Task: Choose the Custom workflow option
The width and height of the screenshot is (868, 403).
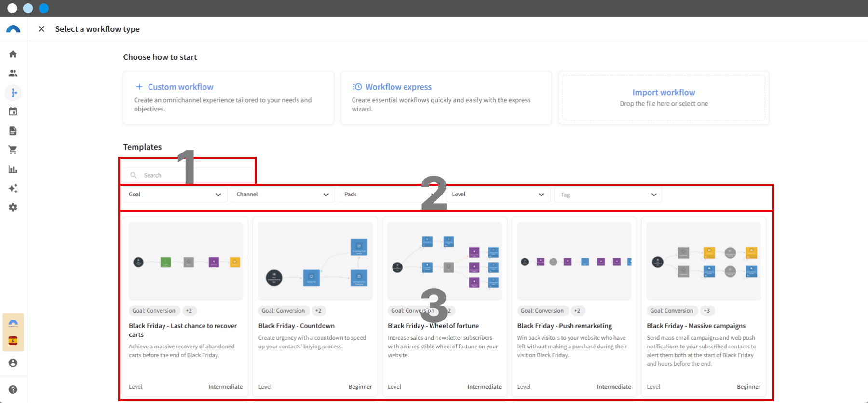Action: (229, 97)
